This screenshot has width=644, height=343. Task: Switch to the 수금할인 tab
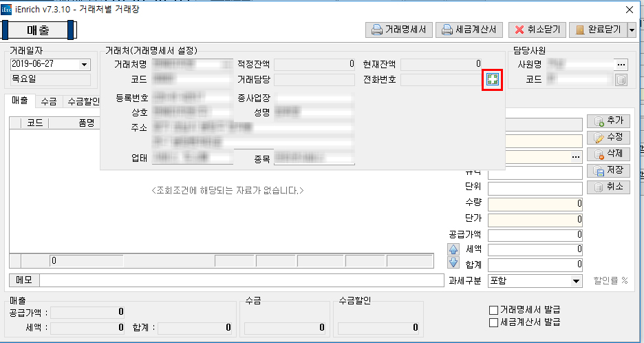coord(81,101)
